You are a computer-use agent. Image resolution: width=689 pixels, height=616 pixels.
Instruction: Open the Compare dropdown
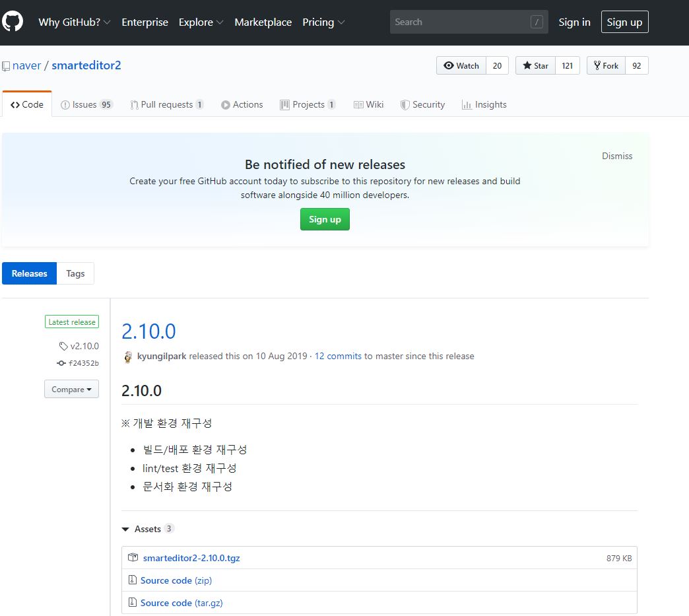pyautogui.click(x=72, y=389)
